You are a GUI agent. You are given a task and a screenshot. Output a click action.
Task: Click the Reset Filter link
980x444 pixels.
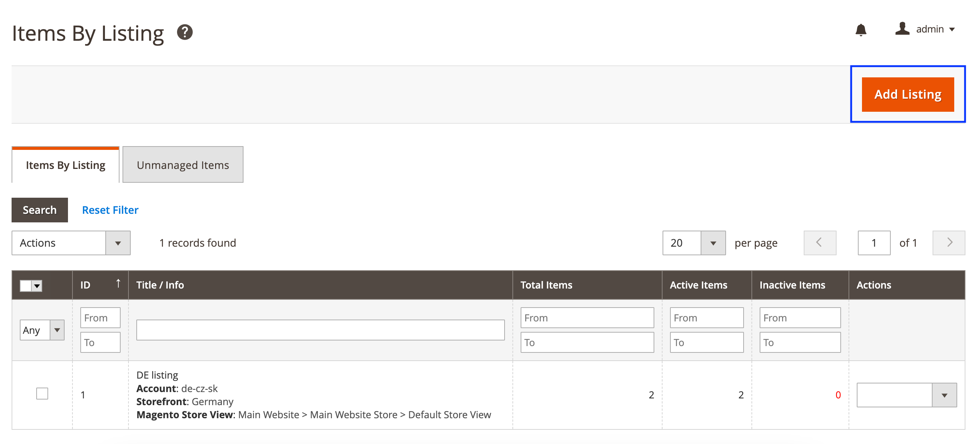point(110,210)
